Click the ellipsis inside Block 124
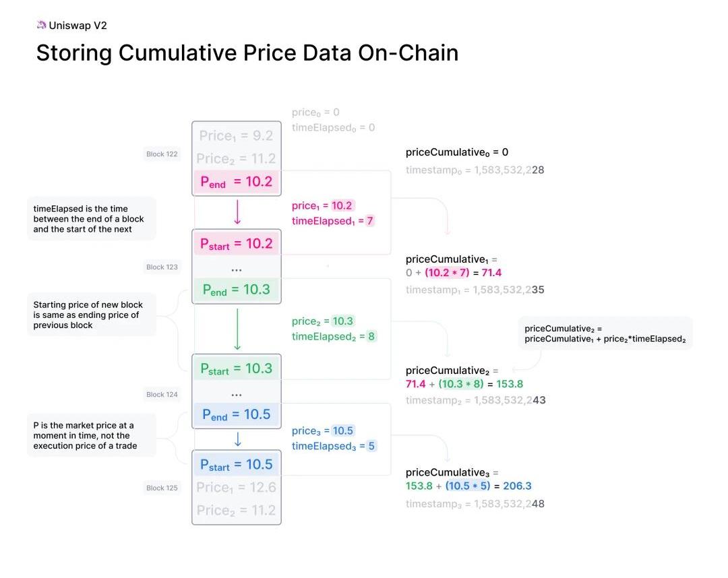This screenshot has width=728, height=578. (237, 394)
